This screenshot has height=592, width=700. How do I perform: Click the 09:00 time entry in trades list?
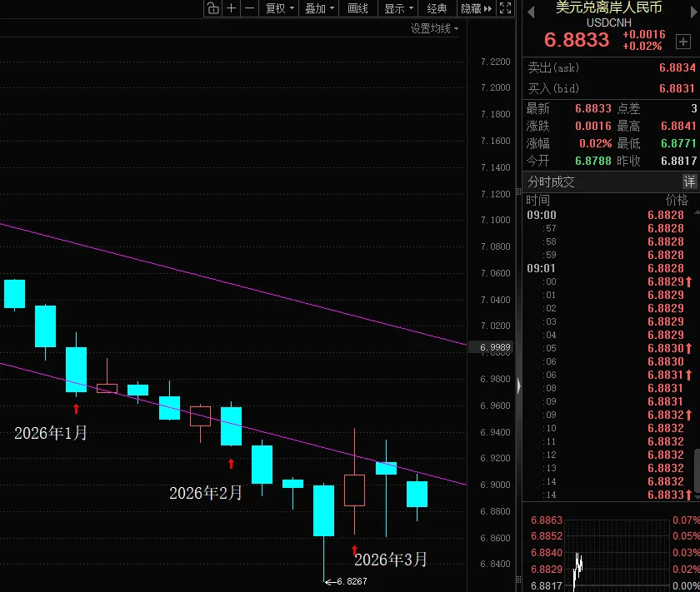click(x=542, y=215)
